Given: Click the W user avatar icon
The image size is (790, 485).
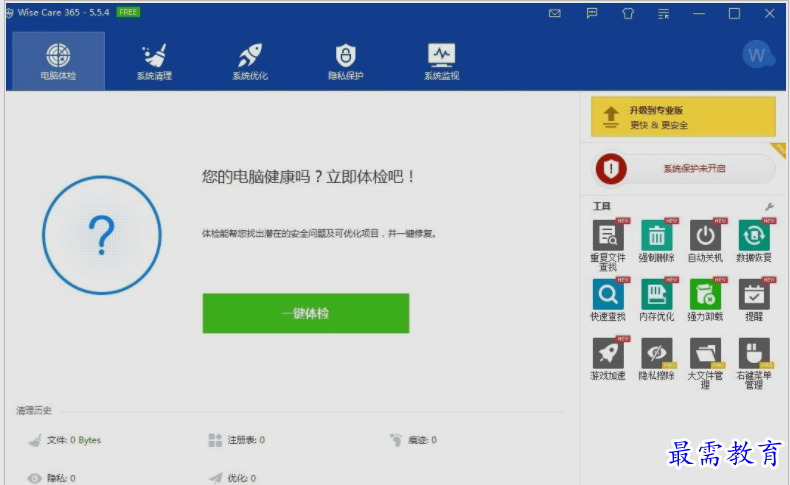Looking at the screenshot, I should (x=758, y=55).
